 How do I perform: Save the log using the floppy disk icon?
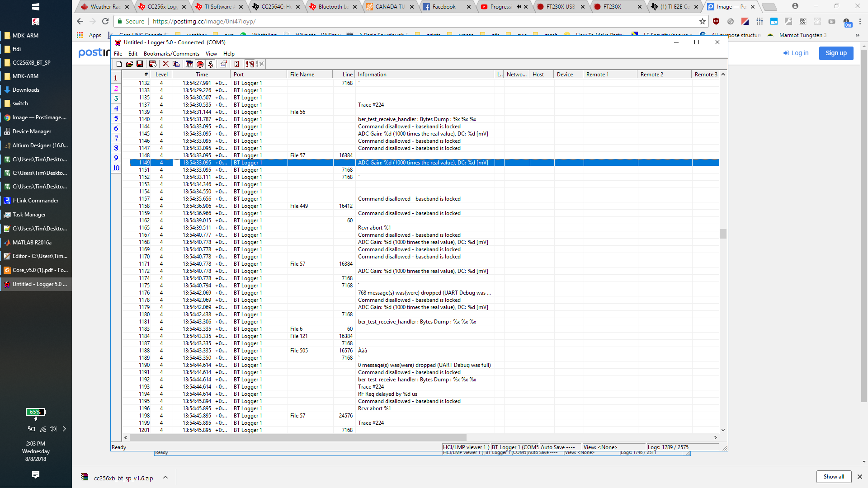140,64
